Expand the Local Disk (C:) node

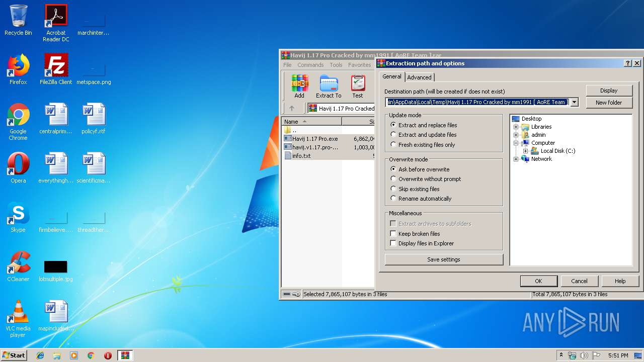pyautogui.click(x=525, y=151)
